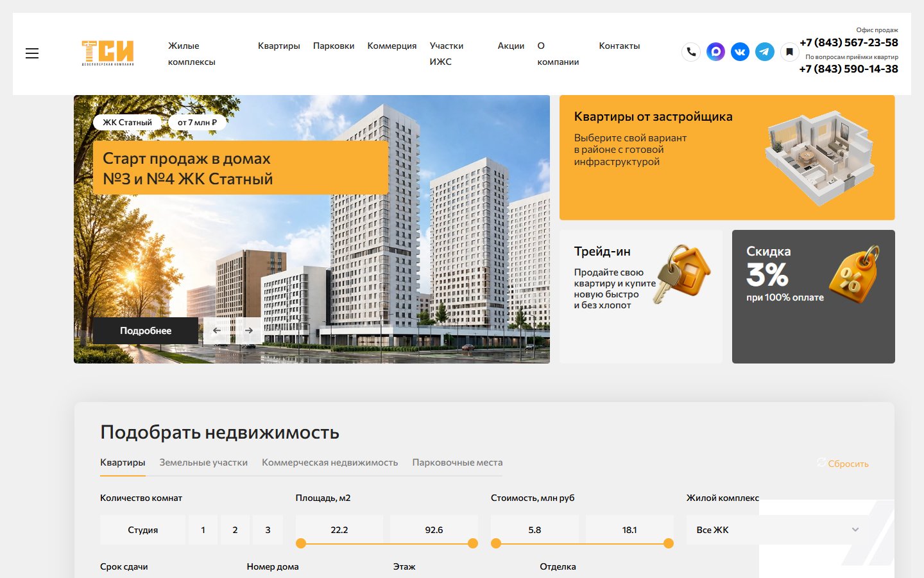Click the area slider's maximum handle
This screenshot has height=578, width=924.
coord(473,543)
